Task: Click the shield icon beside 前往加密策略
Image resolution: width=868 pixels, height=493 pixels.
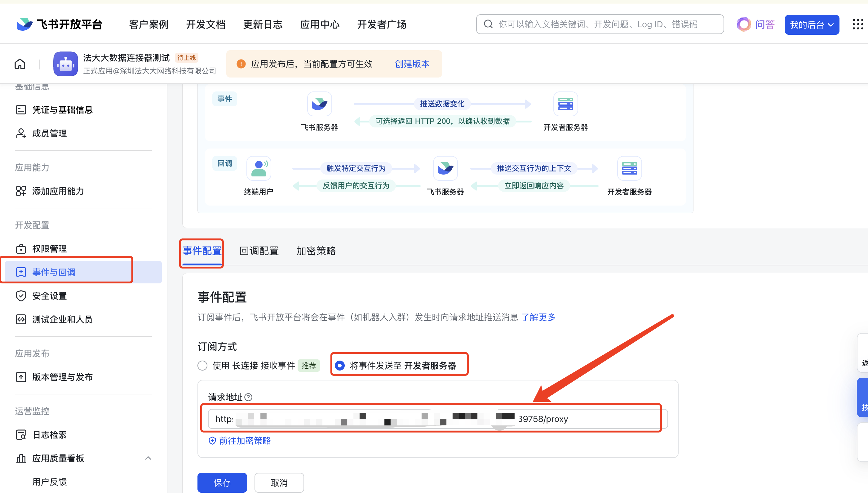Action: [x=212, y=441]
